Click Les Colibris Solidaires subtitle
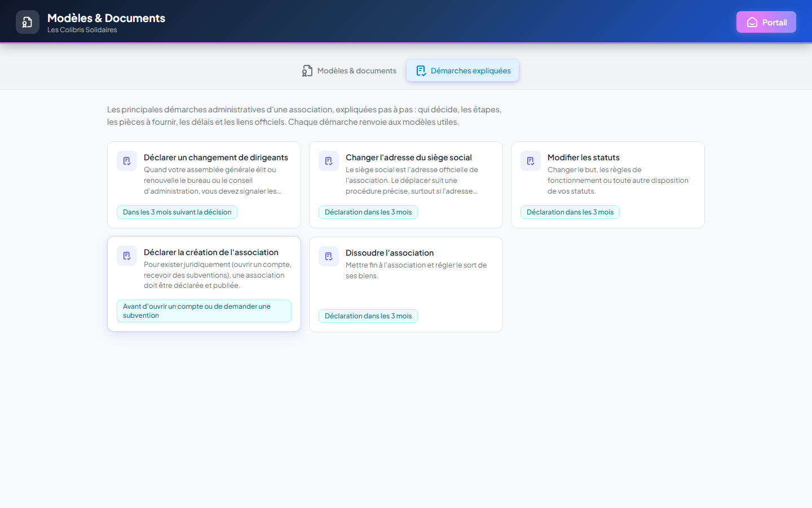 point(82,30)
